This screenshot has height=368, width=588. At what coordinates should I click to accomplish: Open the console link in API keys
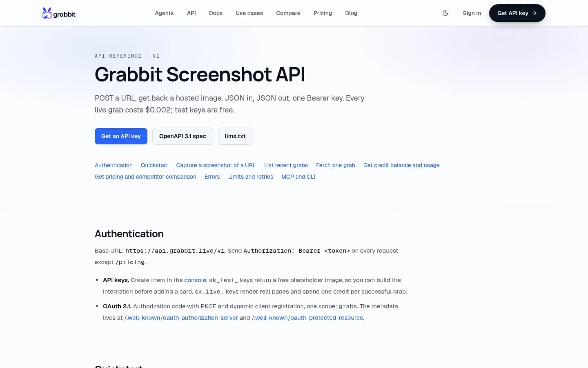[x=195, y=280]
